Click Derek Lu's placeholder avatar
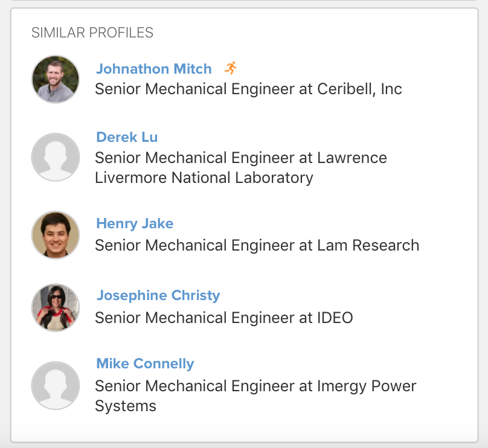Image resolution: width=488 pixels, height=448 pixels. (x=56, y=157)
